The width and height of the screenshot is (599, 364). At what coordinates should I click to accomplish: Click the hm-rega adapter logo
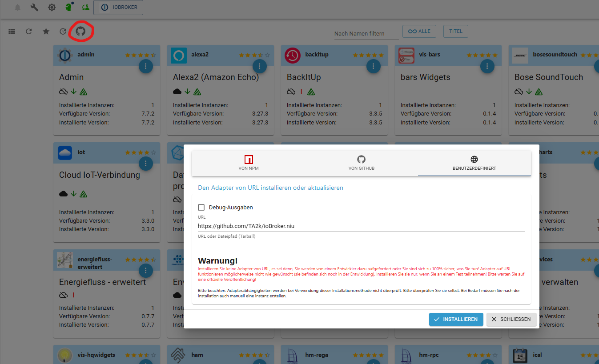pyautogui.click(x=293, y=355)
